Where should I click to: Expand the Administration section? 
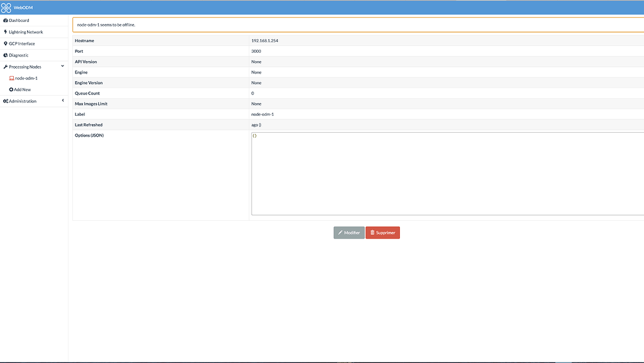click(62, 100)
